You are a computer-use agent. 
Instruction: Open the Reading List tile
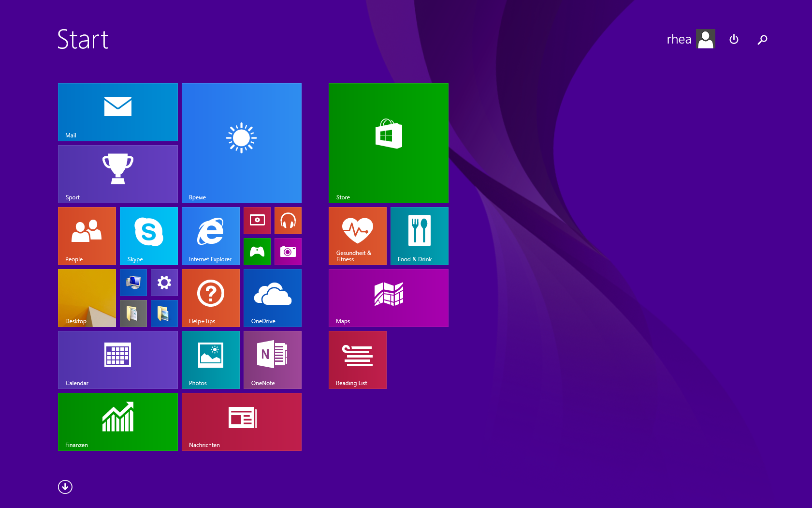point(357,359)
